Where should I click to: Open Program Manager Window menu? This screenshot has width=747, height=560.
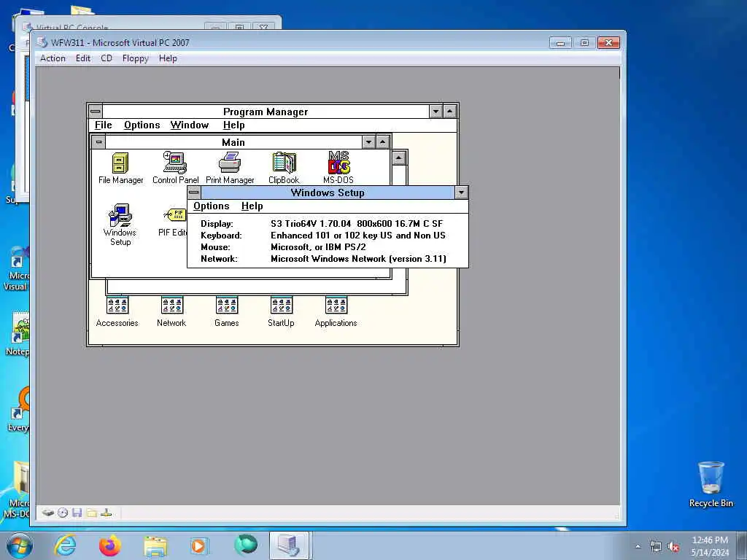click(190, 125)
